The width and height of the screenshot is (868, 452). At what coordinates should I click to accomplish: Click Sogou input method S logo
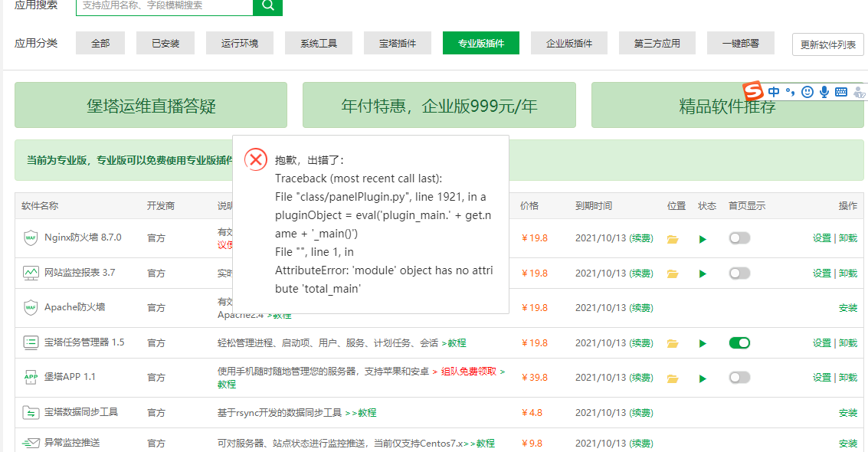tap(754, 91)
